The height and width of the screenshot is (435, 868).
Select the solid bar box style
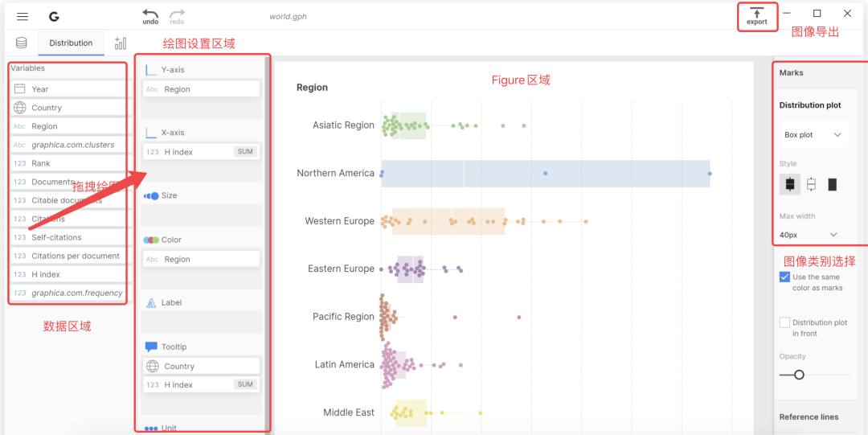(832, 184)
